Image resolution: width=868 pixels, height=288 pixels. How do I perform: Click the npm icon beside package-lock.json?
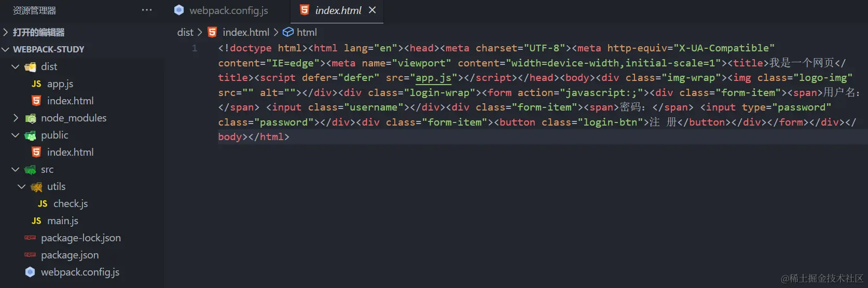(x=30, y=238)
